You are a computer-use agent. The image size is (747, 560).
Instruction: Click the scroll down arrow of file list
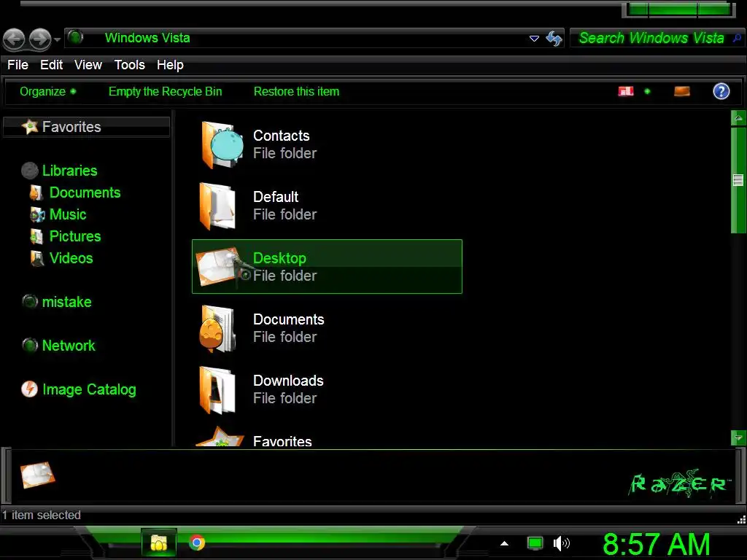click(x=738, y=437)
